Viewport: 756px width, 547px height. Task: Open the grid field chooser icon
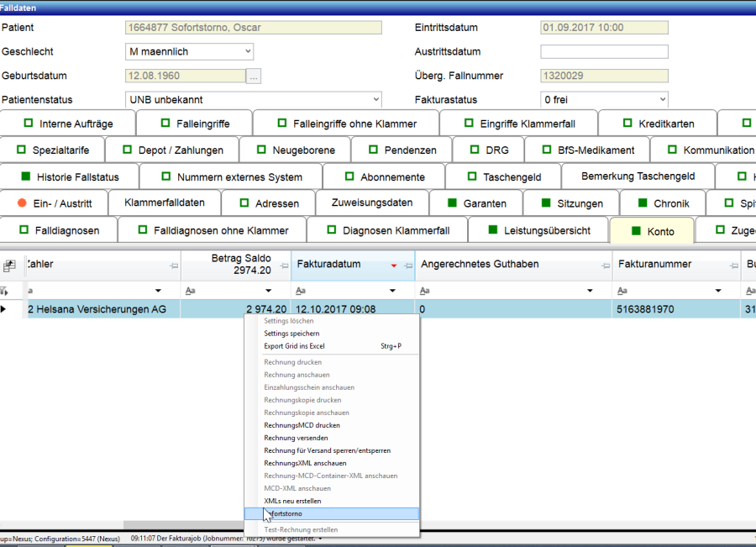10,266
